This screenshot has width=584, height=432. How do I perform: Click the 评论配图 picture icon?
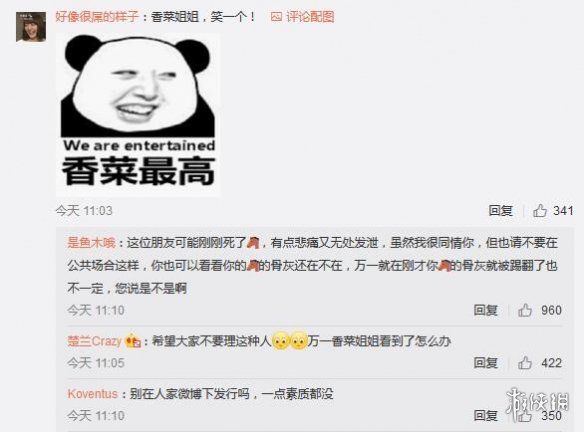(x=276, y=17)
